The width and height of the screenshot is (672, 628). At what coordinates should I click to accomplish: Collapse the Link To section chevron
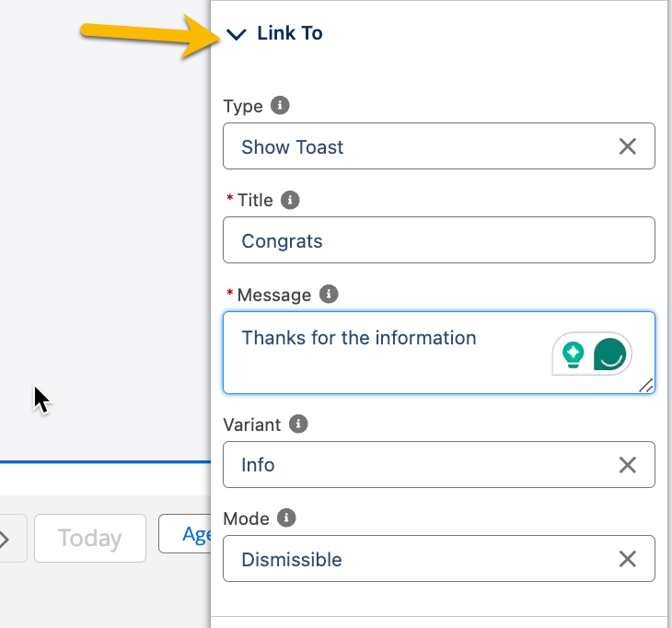237,35
